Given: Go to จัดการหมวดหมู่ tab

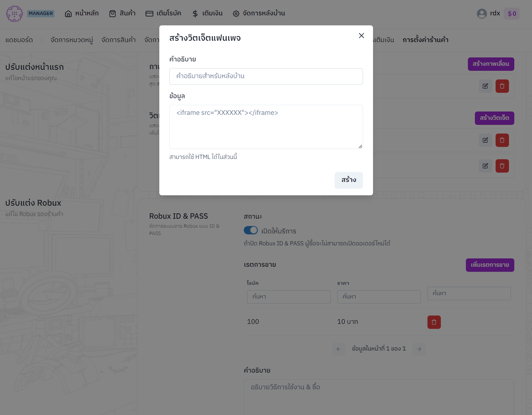Looking at the screenshot, I should [x=71, y=40].
